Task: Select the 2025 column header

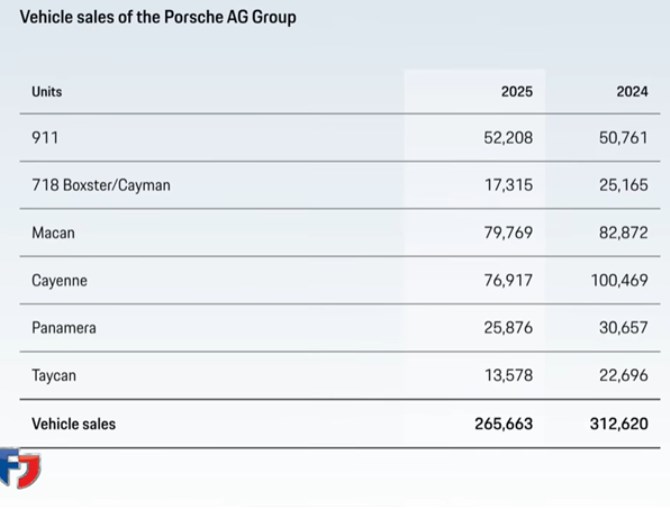Action: (x=516, y=91)
